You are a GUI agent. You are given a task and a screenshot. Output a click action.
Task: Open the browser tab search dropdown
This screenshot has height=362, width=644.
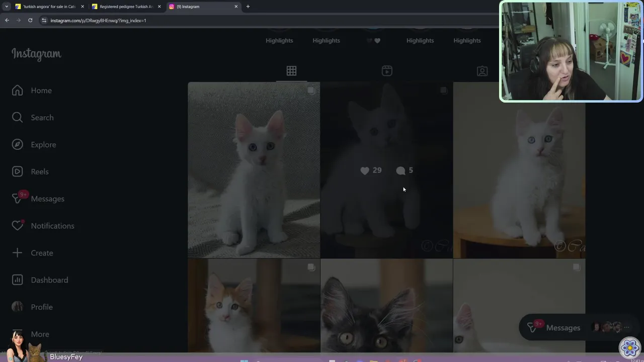coord(6,7)
